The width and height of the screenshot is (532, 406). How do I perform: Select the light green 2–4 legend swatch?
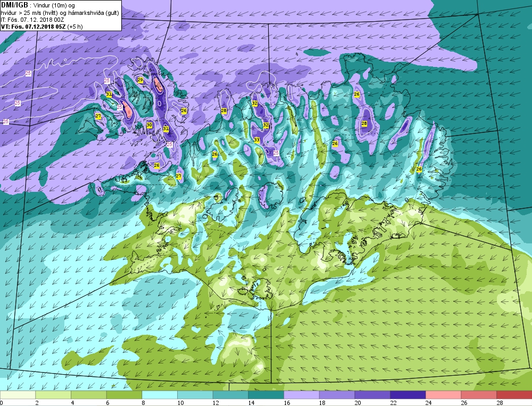[53, 395]
